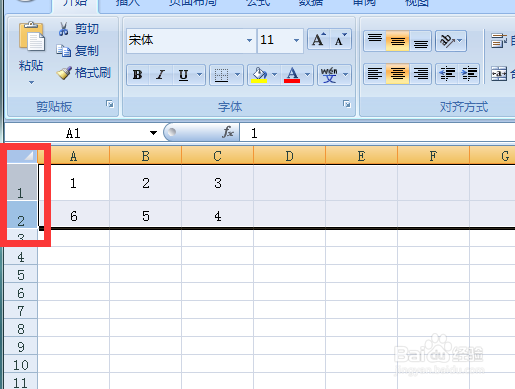The width and height of the screenshot is (515, 389).
Task: Align text right
Action: click(x=421, y=74)
